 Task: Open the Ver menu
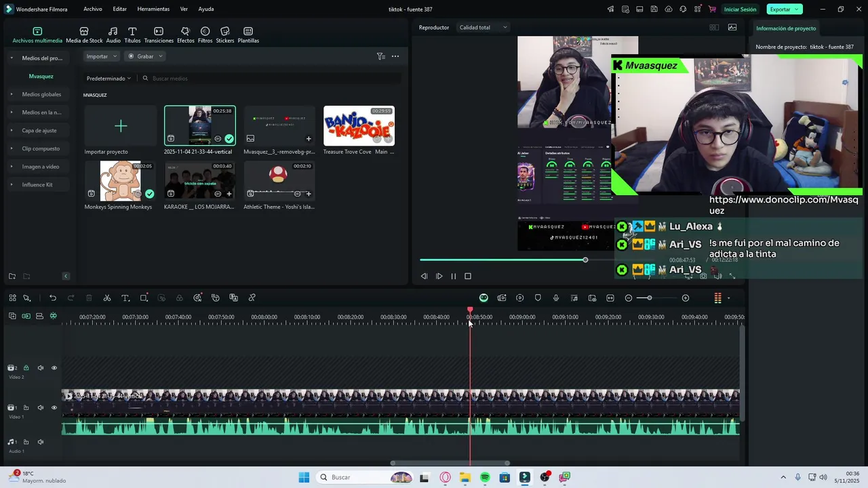(x=184, y=9)
